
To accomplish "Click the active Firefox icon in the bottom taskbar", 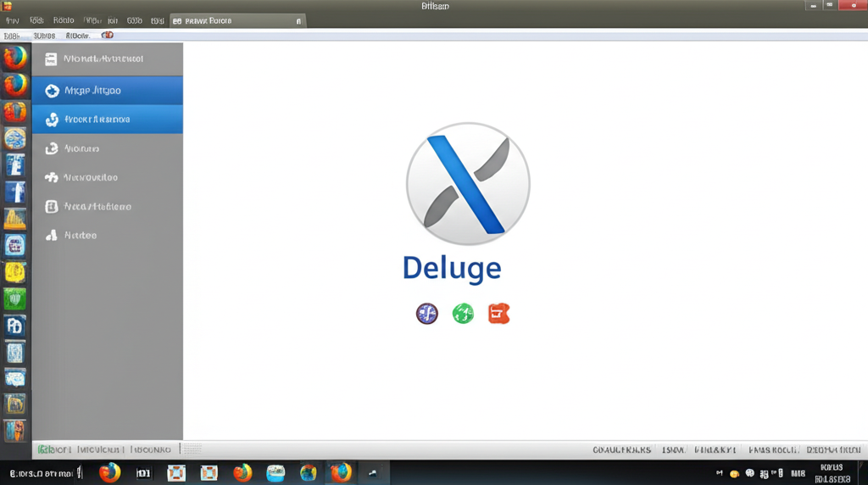I will 341,472.
